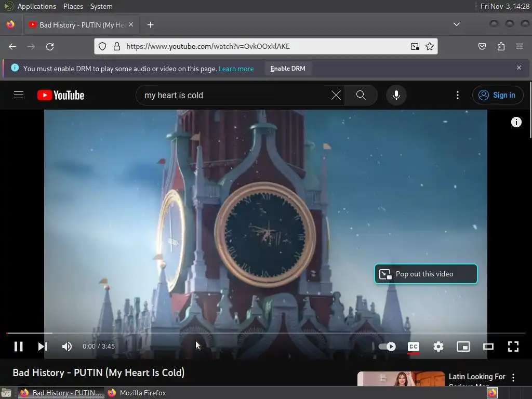Image resolution: width=532 pixels, height=399 pixels.
Task: Click the video title Bad History
Action: pos(98,373)
